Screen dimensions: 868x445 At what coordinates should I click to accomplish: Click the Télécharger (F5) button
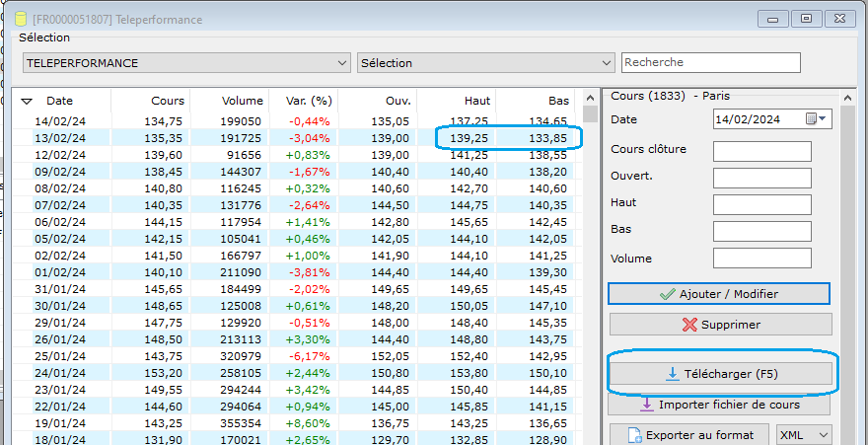click(721, 374)
